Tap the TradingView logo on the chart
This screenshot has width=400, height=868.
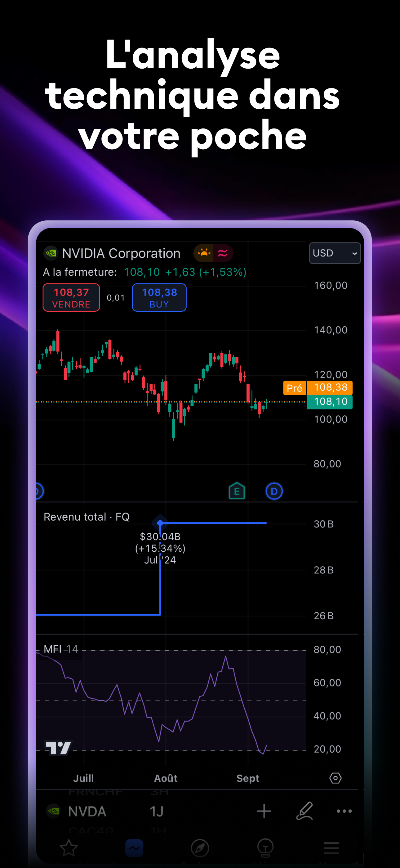pyautogui.click(x=58, y=748)
